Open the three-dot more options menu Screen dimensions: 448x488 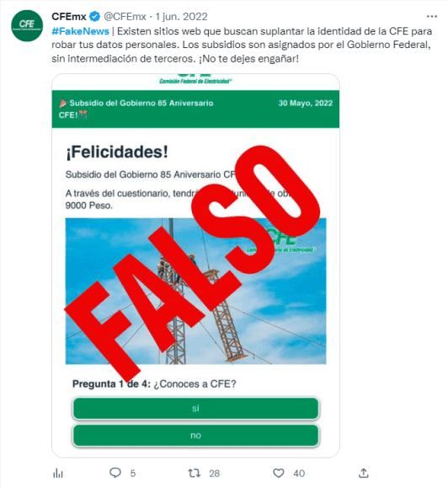432,17
